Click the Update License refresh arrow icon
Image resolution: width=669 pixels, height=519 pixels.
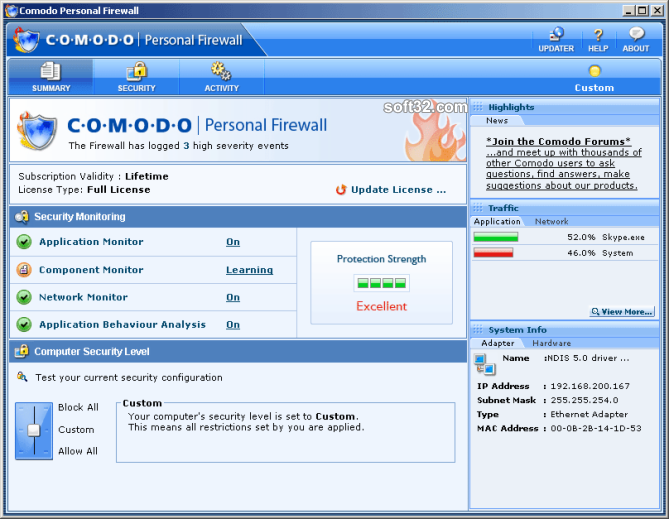pyautogui.click(x=340, y=190)
